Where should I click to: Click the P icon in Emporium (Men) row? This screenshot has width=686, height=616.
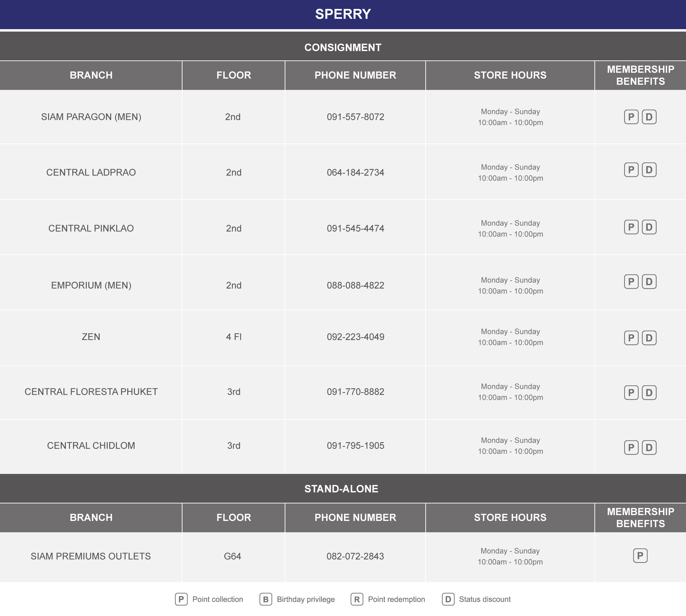click(631, 282)
